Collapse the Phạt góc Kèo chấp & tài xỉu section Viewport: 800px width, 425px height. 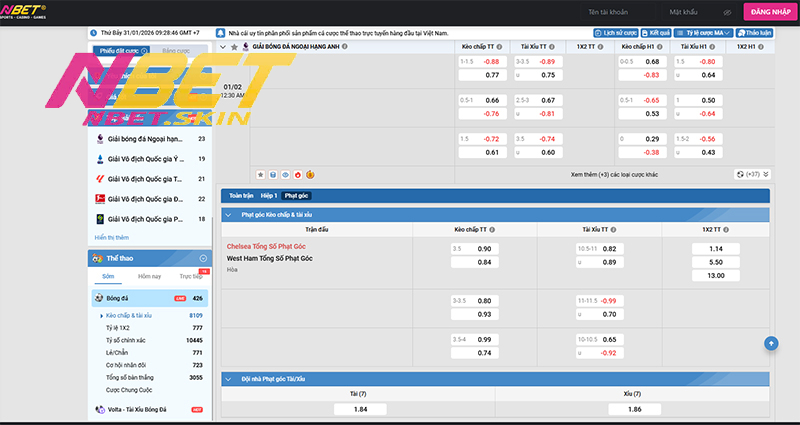[x=228, y=214]
